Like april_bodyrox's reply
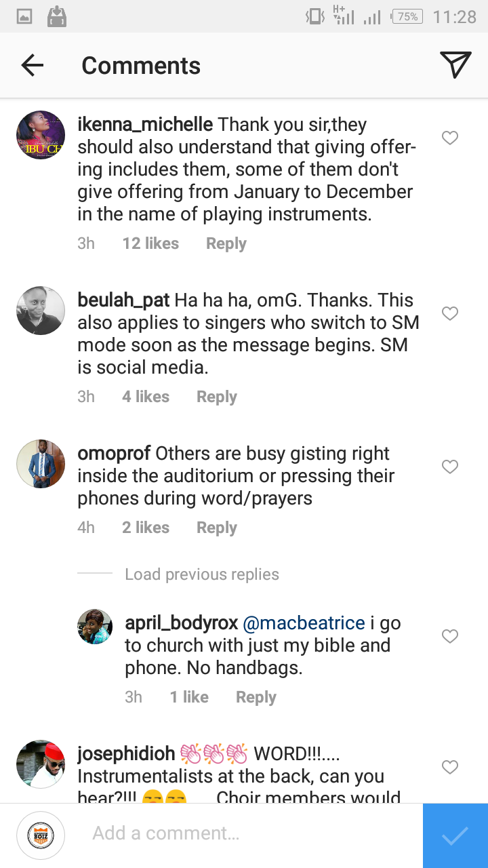This screenshot has height=868, width=488. (450, 636)
